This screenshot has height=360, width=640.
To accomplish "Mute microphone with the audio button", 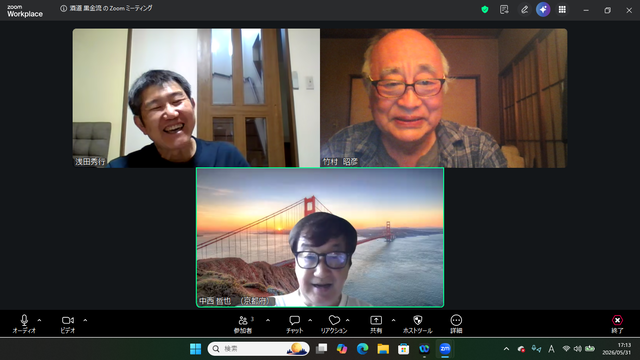I will pos(24,324).
